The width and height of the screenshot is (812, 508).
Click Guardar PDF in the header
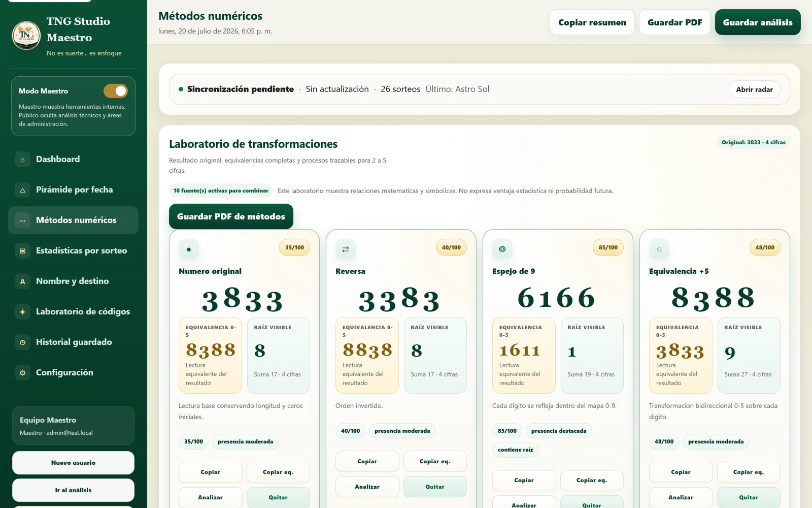point(675,22)
